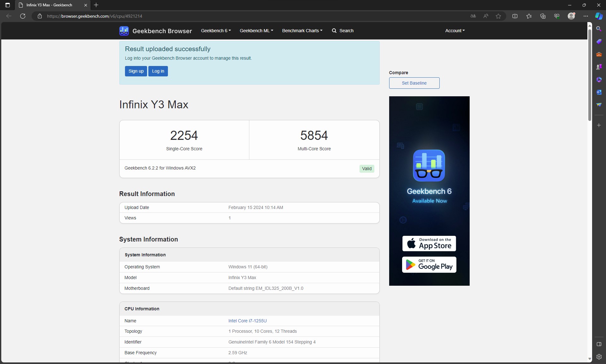This screenshot has height=364, width=606.
Task: View site information lock icon
Action: [x=40, y=16]
